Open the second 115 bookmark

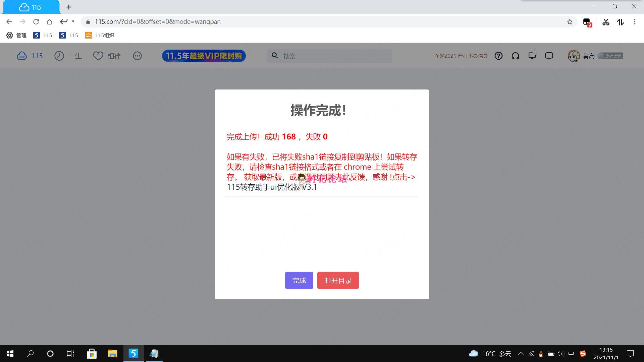68,35
